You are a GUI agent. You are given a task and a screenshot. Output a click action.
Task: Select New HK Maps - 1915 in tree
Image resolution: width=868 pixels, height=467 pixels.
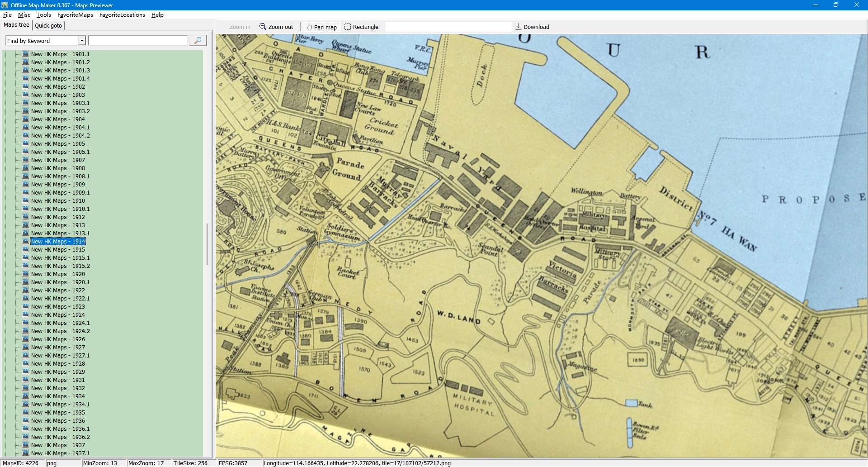point(58,250)
